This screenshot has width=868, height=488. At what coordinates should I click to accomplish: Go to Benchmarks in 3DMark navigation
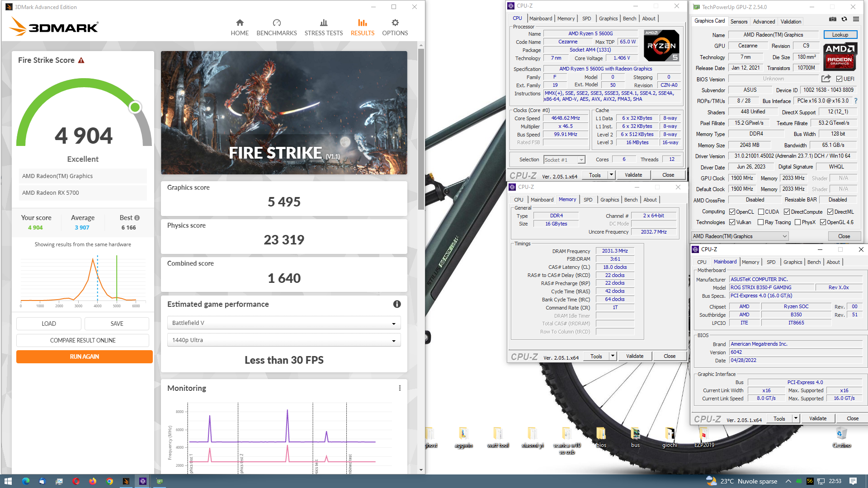click(277, 28)
